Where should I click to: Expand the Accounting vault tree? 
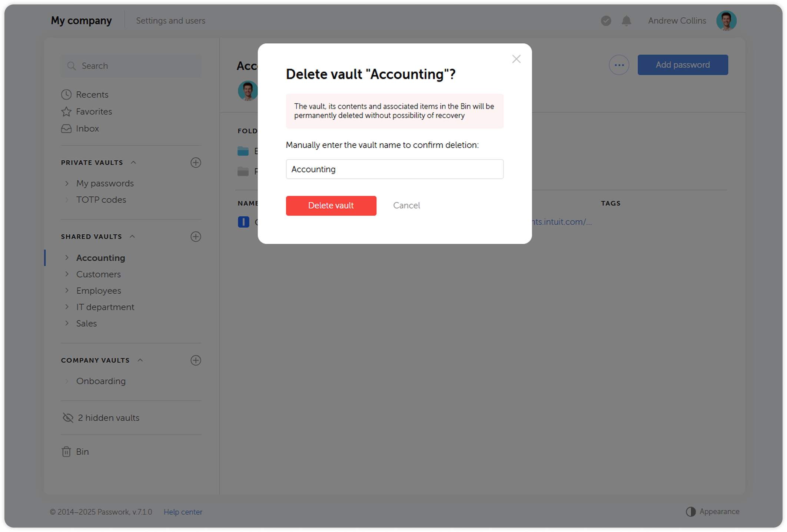[x=67, y=258]
